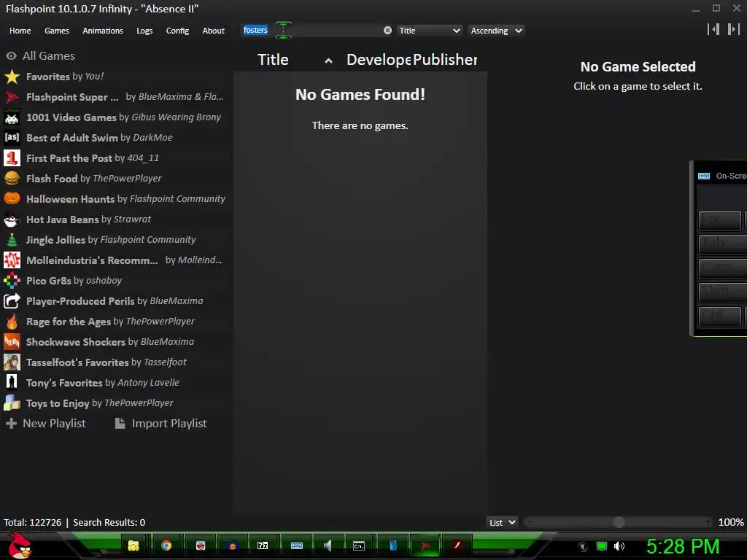
Task: Select Toys to Enjoy playlist name
Action: click(x=58, y=403)
